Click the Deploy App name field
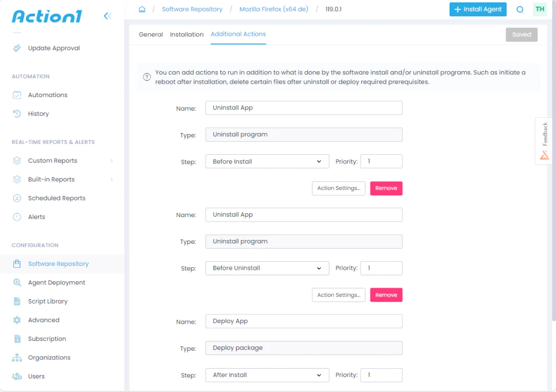Screen dimensions: 556x392 (304, 321)
